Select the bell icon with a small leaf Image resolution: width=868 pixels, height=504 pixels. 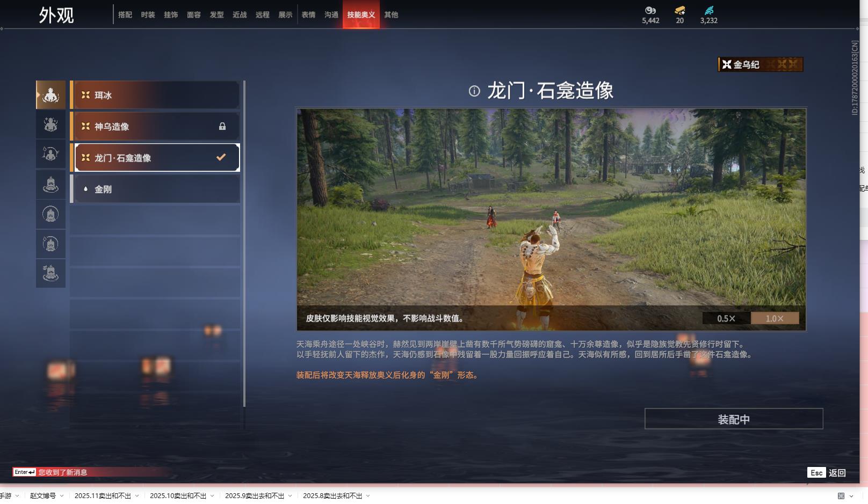point(50,274)
